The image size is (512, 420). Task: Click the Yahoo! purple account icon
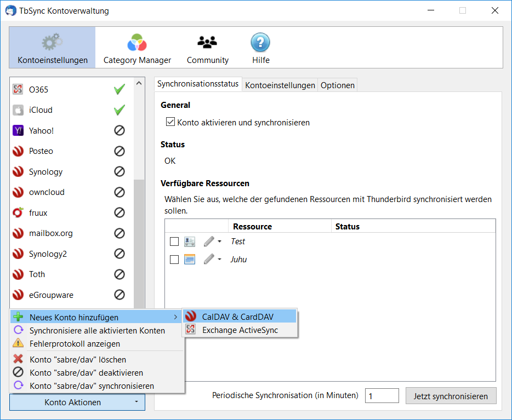[18, 130]
